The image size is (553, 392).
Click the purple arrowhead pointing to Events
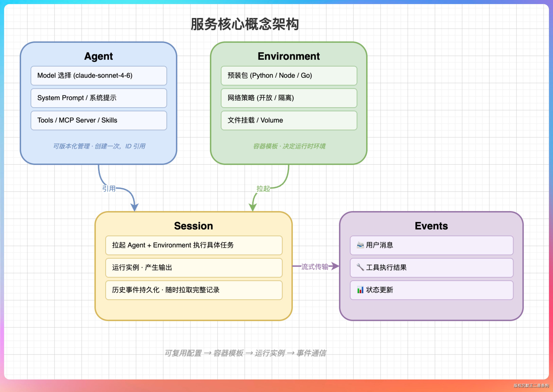(335, 266)
